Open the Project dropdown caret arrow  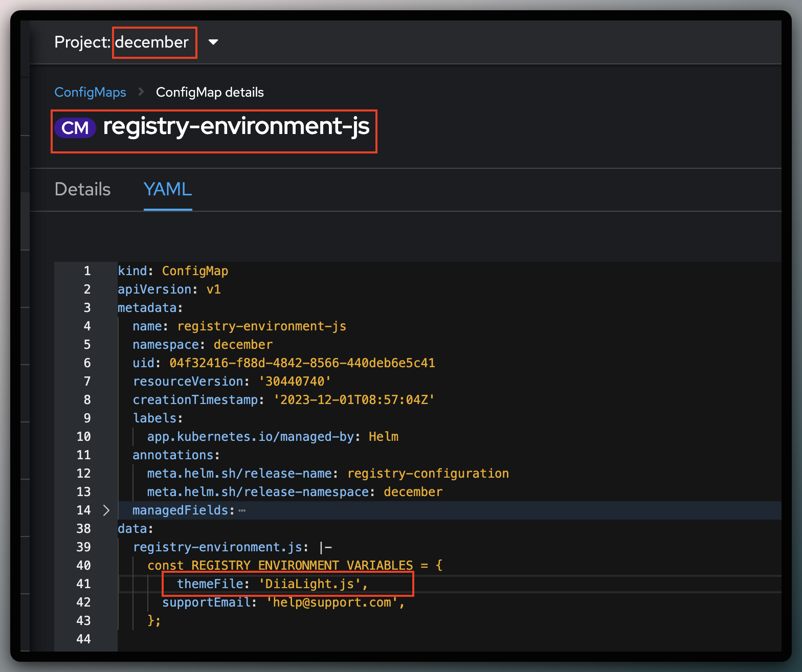pos(213,42)
